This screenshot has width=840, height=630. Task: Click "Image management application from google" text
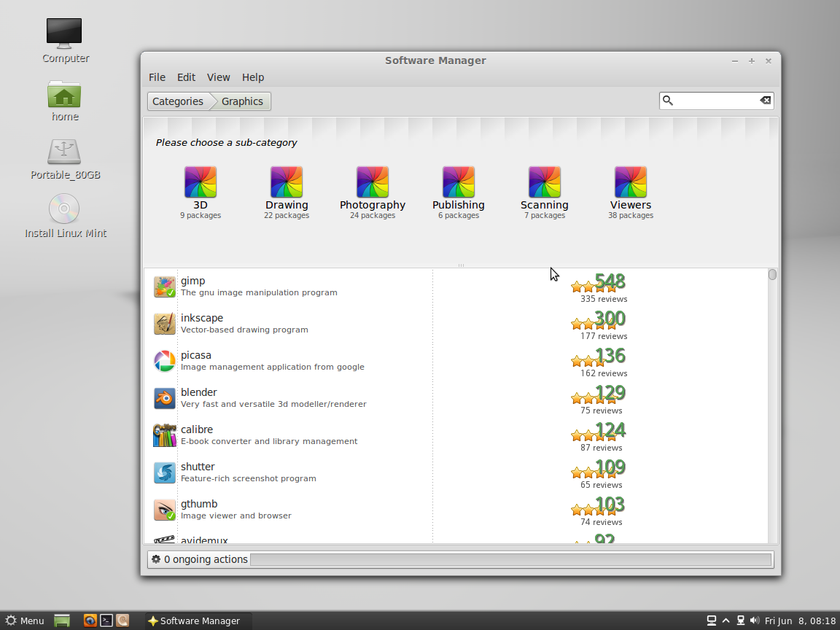point(272,367)
